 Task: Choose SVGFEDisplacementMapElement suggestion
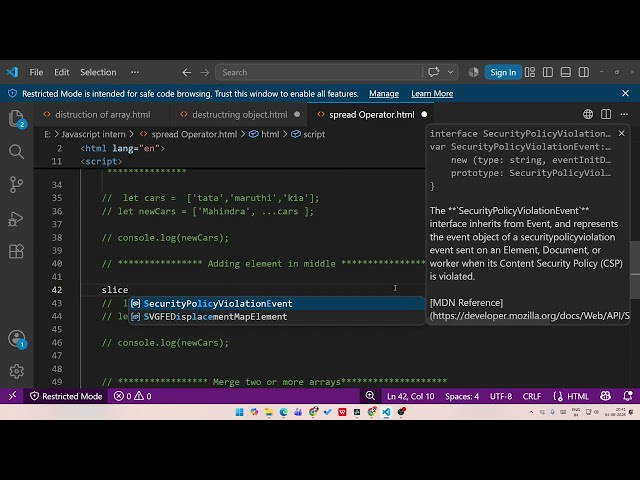point(277,317)
